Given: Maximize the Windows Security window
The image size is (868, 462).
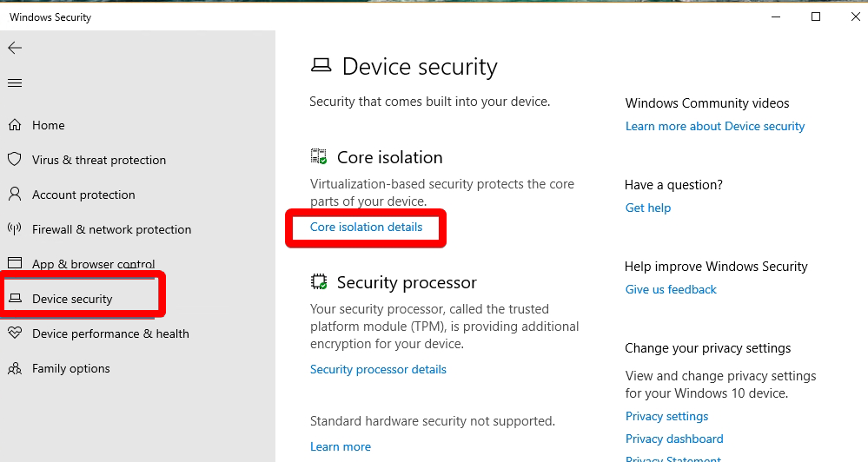Looking at the screenshot, I should tap(815, 16).
